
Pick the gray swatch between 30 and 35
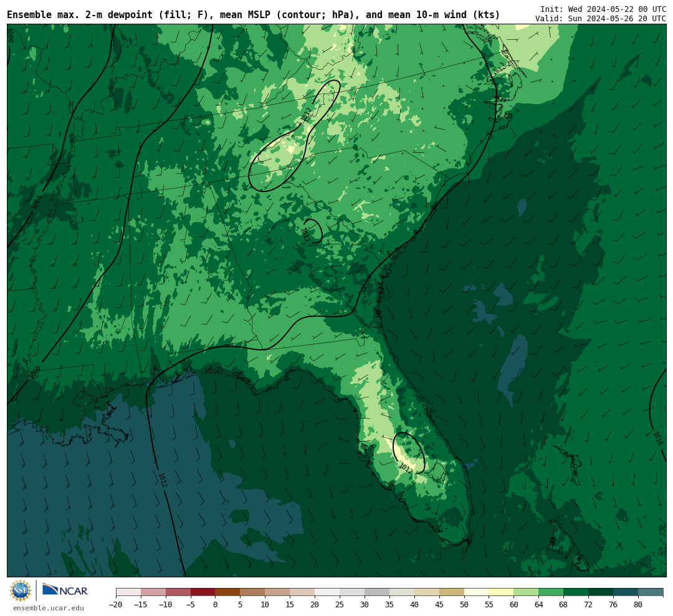coord(377,592)
